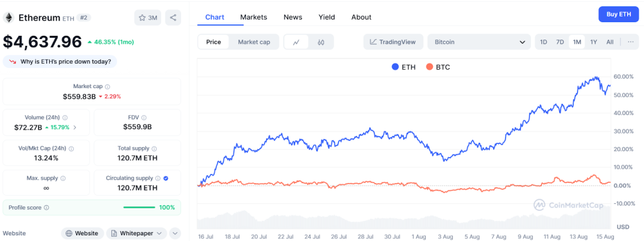Click the info icon next to FDV

[x=144, y=118]
